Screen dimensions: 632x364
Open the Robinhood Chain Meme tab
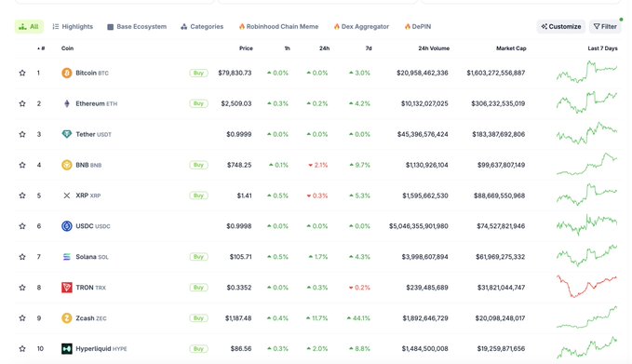pos(278,27)
